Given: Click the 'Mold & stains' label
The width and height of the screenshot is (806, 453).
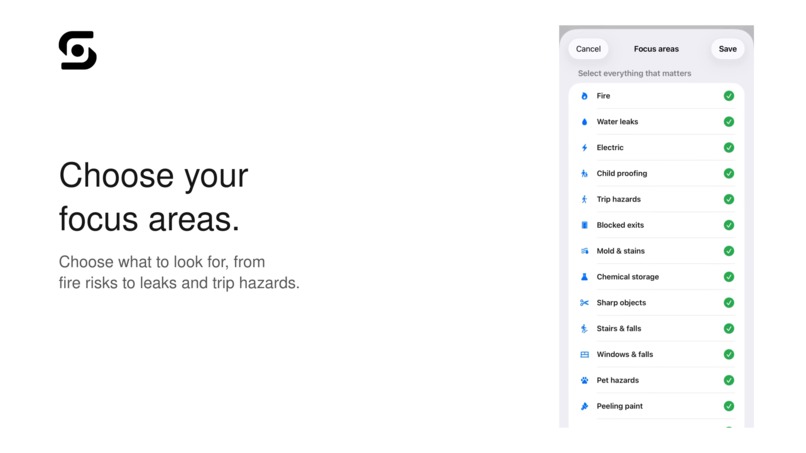Looking at the screenshot, I should point(620,251).
